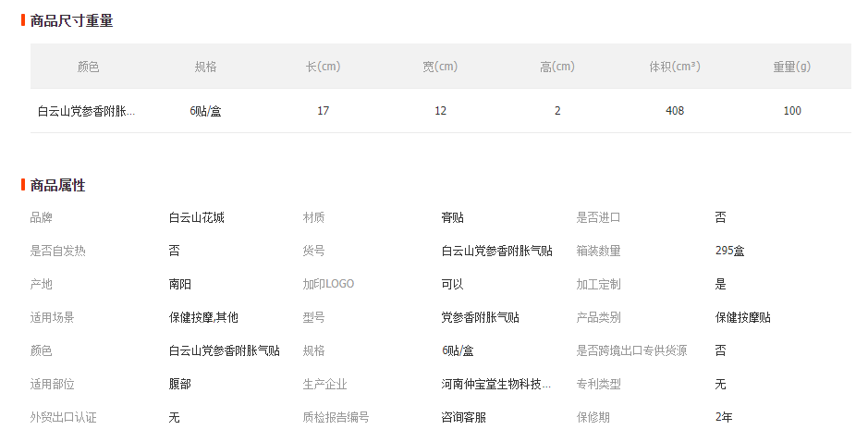This screenshot has height=442, width=868.
Task: Click the weight value 100
Action: pyautogui.click(x=791, y=111)
